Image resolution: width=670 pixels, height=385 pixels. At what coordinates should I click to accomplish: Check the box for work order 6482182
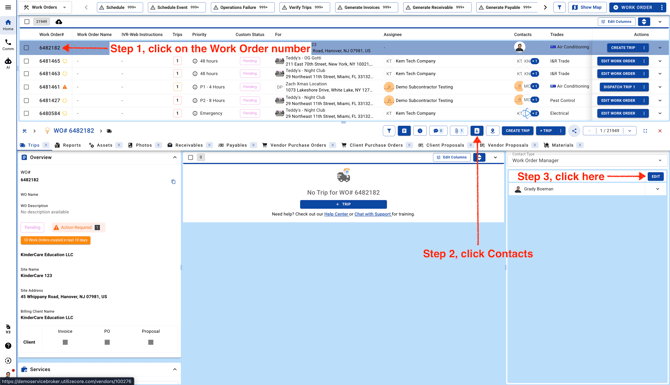[x=26, y=48]
